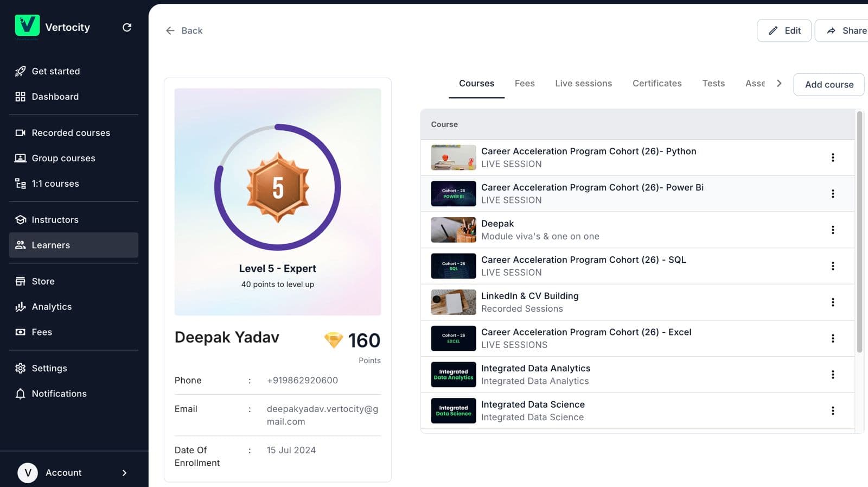The width and height of the screenshot is (868, 487).
Task: Click the courses list vertical scrollbar
Action: [x=859, y=232]
